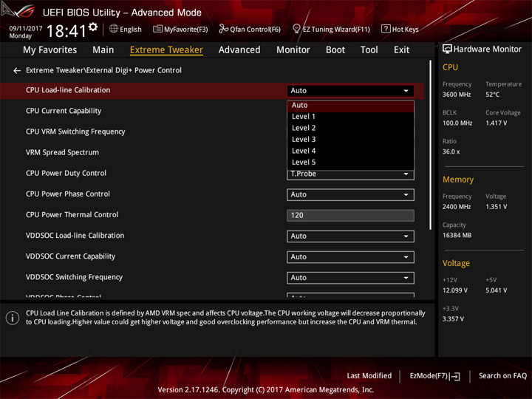Screen dimensions: 532x399
Task: Open MyFavorite(F3) text label
Action: tap(186, 30)
